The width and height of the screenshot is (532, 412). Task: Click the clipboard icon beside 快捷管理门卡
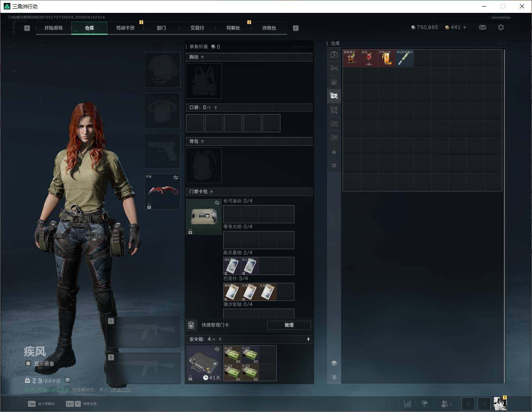click(x=191, y=325)
